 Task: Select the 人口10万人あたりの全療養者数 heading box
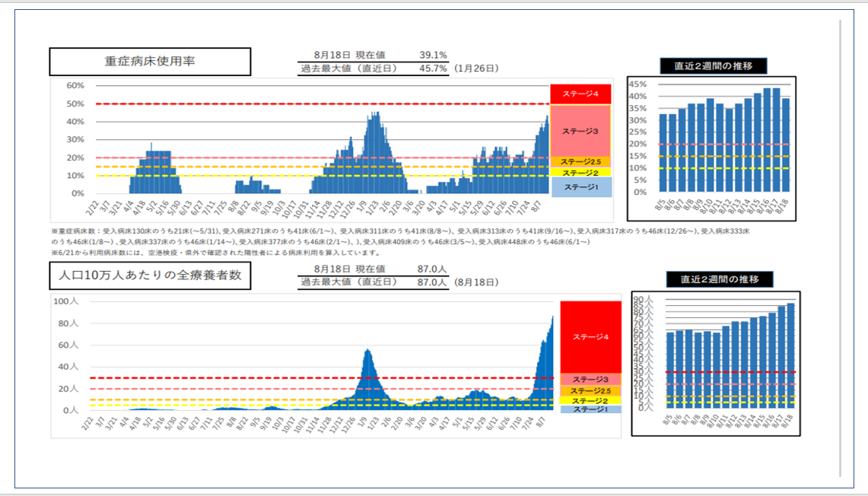(150, 275)
